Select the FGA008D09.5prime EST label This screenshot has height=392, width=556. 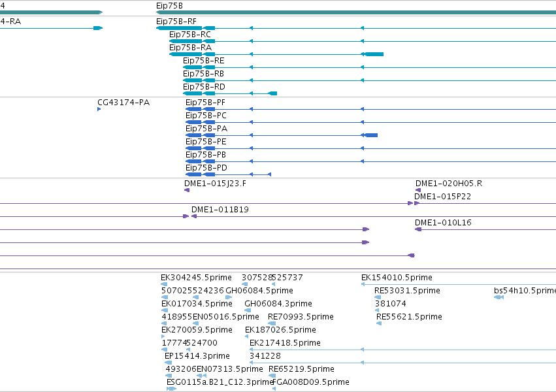point(311,382)
